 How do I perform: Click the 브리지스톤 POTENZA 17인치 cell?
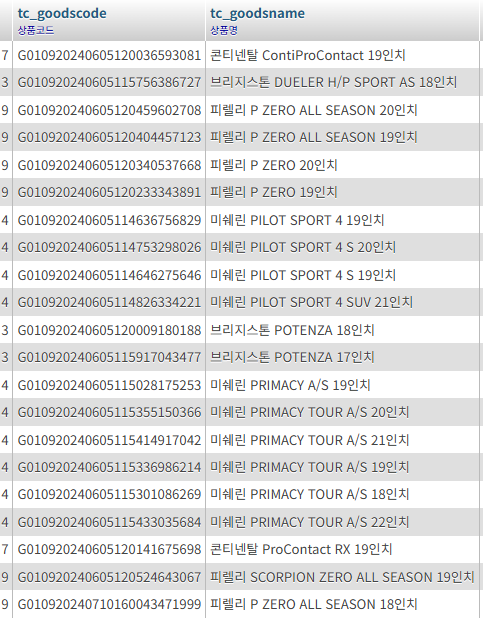[342, 357]
